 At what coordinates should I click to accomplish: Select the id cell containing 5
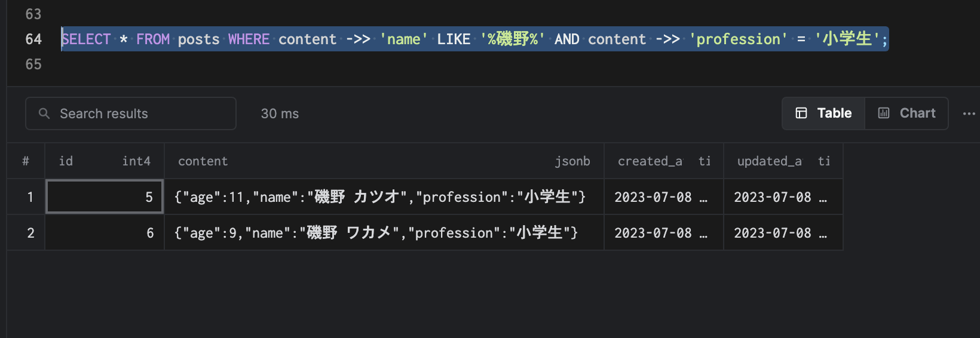pos(105,197)
